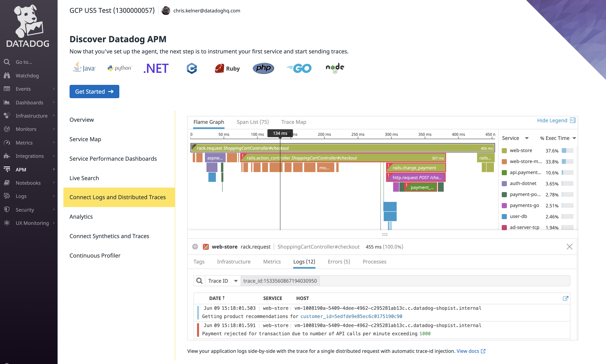Switch to the Span List (75) tab
This screenshot has height=364, width=606.
pos(252,122)
